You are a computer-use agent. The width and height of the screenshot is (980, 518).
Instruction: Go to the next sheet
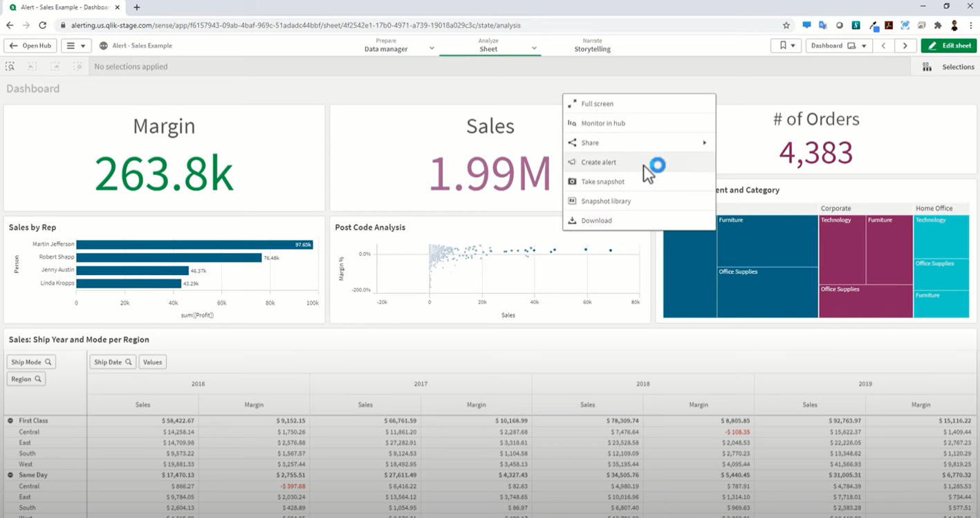905,46
